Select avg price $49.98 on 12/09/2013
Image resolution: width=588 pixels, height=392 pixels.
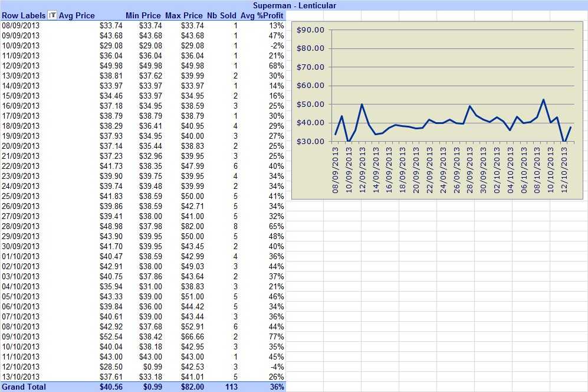coord(111,66)
